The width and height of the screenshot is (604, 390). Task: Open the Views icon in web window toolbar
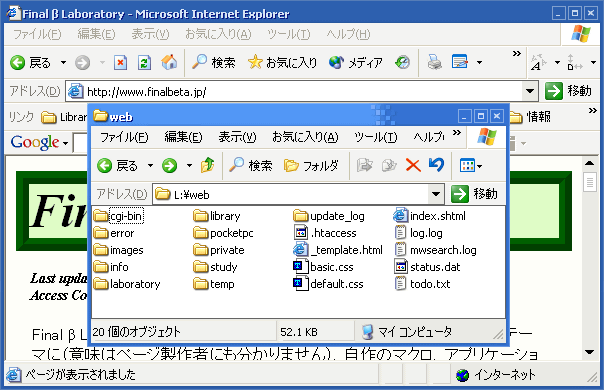467,166
